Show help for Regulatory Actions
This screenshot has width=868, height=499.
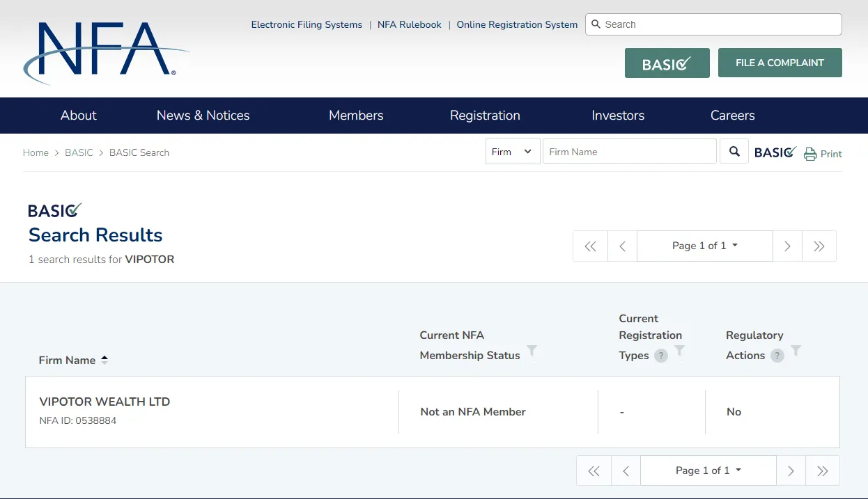777,356
